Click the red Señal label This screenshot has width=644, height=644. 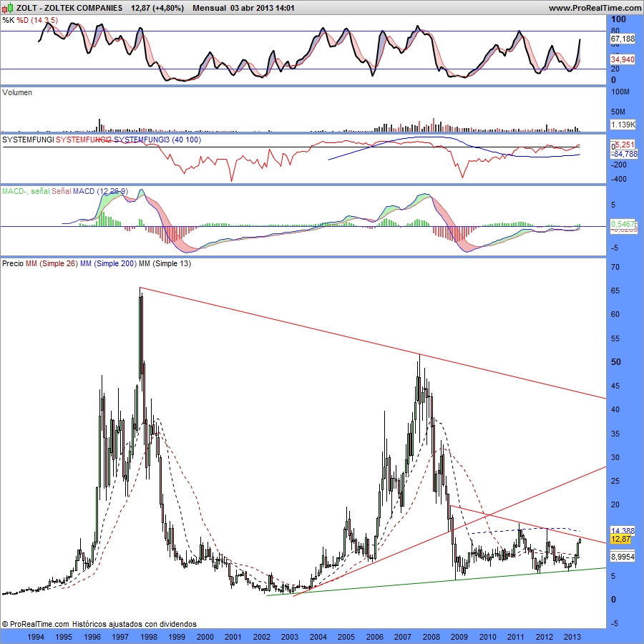tap(62, 191)
